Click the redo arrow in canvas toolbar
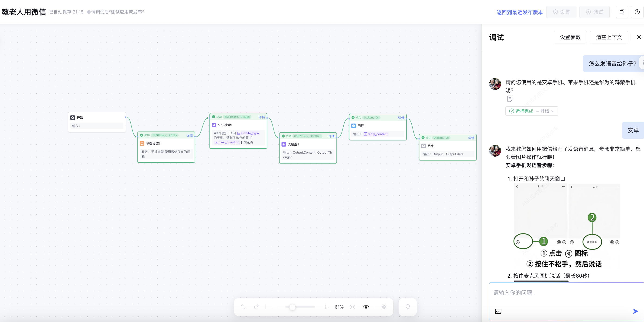 [256, 307]
